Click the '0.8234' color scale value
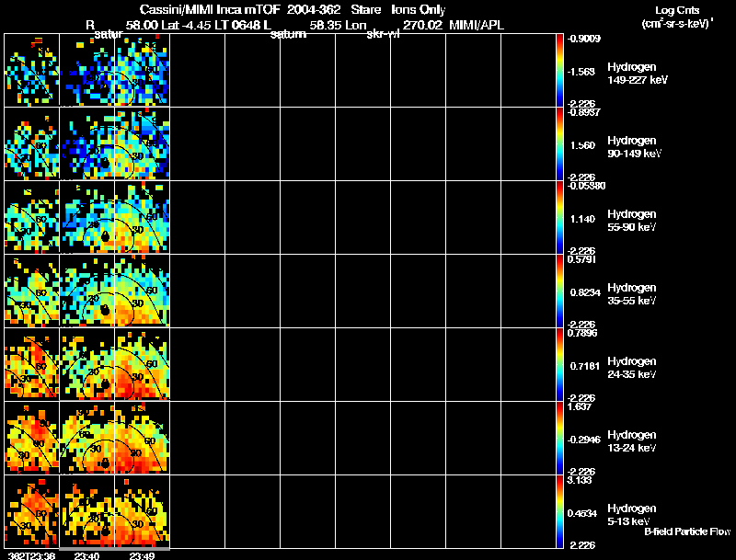This screenshot has height=560, width=736. pyautogui.click(x=585, y=292)
